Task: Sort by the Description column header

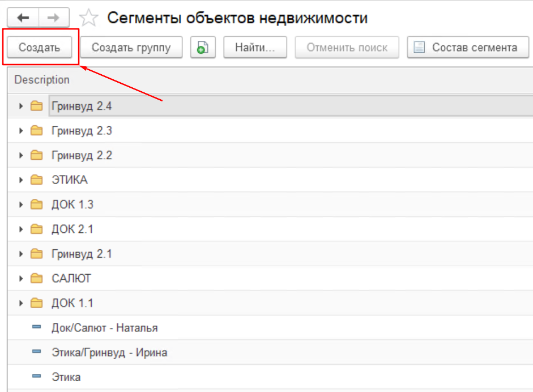Action: coord(42,80)
